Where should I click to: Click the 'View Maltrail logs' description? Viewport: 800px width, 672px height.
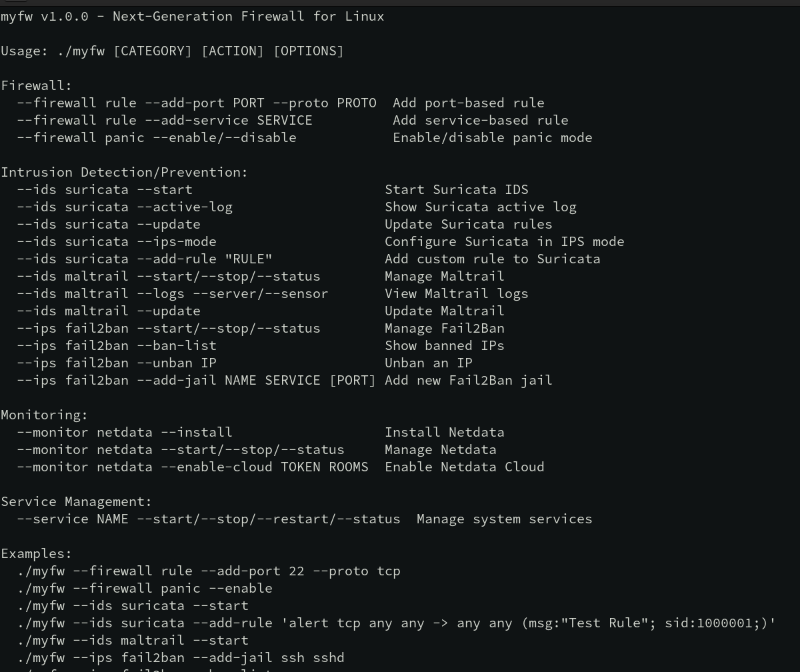(456, 293)
